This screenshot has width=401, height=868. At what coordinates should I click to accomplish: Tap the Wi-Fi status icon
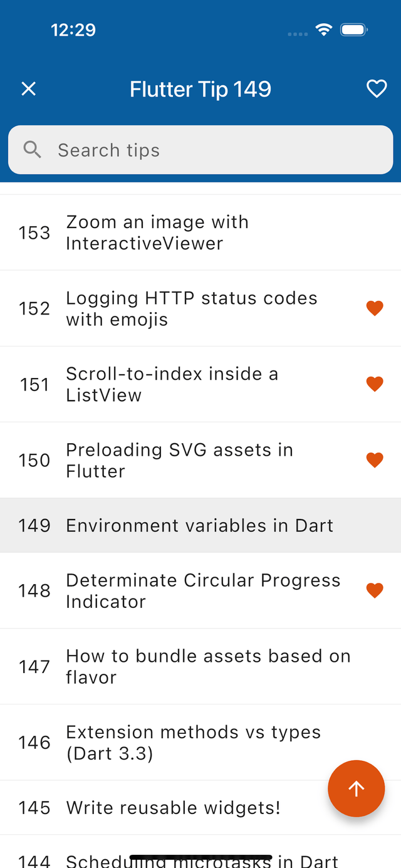(x=323, y=29)
